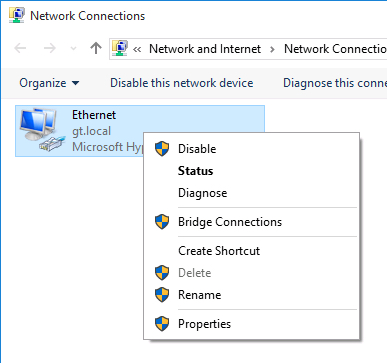Expand recent locations chevron dropdown
The width and height of the screenshot is (387, 363).
73,49
